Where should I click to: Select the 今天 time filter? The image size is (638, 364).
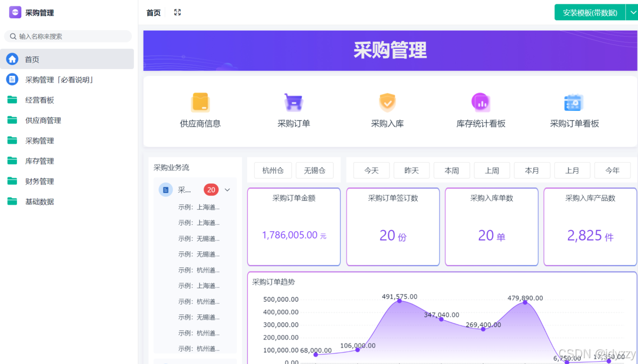pos(372,171)
